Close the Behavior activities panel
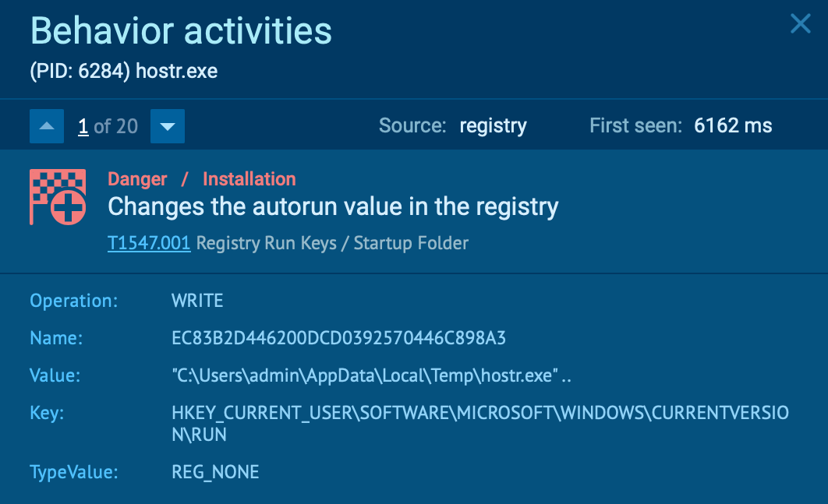 click(x=800, y=24)
